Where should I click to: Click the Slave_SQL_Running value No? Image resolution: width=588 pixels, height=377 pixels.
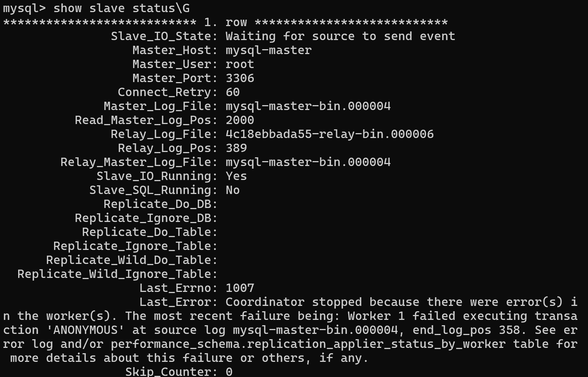click(233, 190)
